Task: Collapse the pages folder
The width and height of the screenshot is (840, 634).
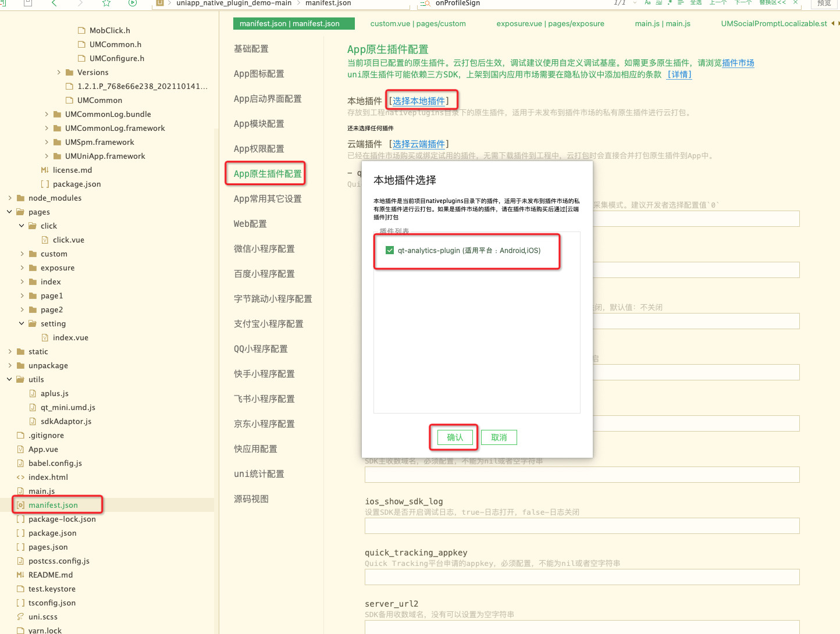Action: coord(9,212)
